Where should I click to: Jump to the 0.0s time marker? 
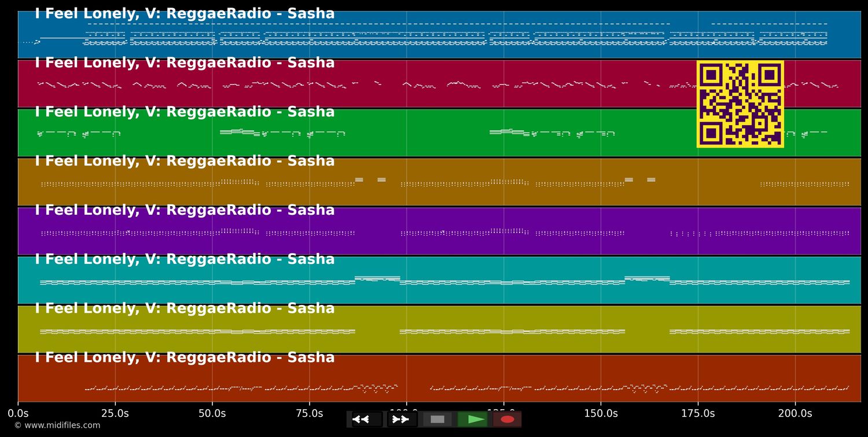18,413
